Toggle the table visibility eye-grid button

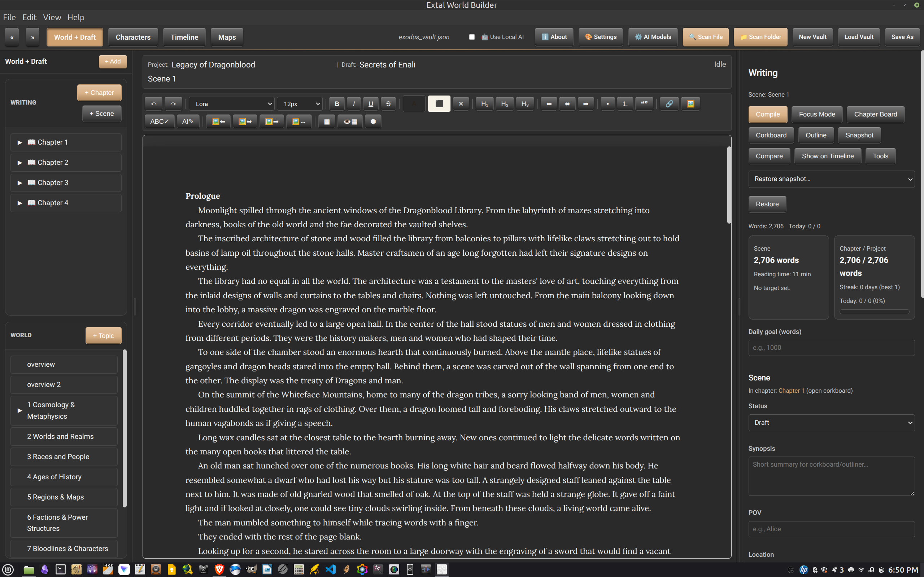click(350, 122)
